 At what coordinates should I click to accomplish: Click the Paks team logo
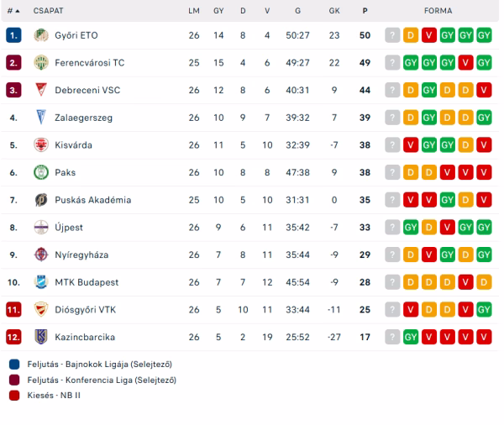click(x=41, y=172)
